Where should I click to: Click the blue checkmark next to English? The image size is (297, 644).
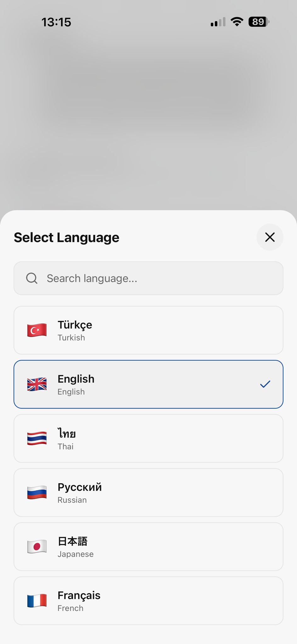point(265,384)
